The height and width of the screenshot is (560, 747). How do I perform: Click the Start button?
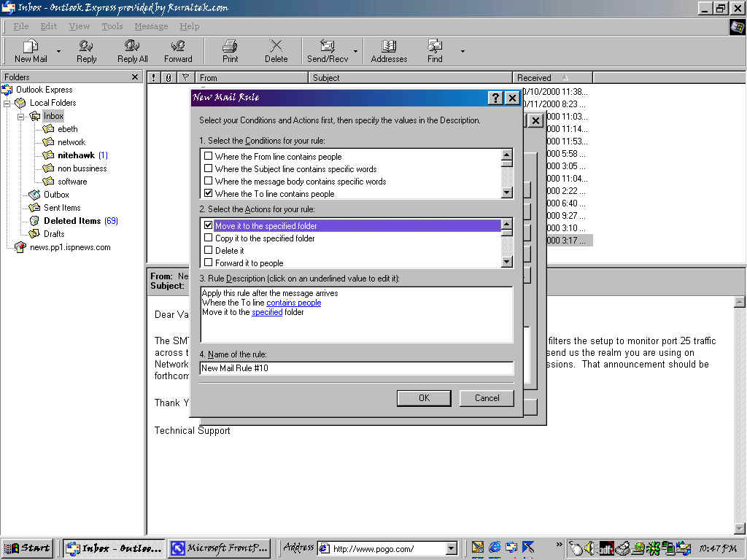click(28, 548)
